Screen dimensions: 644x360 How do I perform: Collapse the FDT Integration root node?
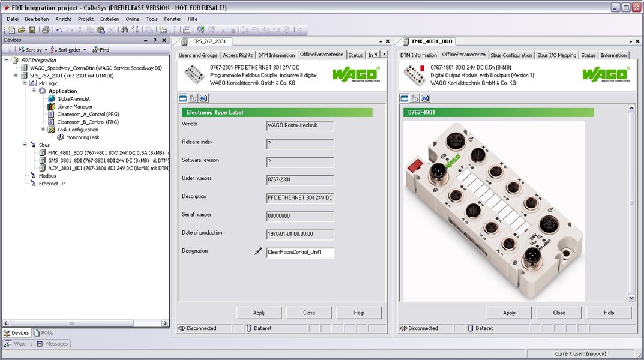(x=7, y=60)
